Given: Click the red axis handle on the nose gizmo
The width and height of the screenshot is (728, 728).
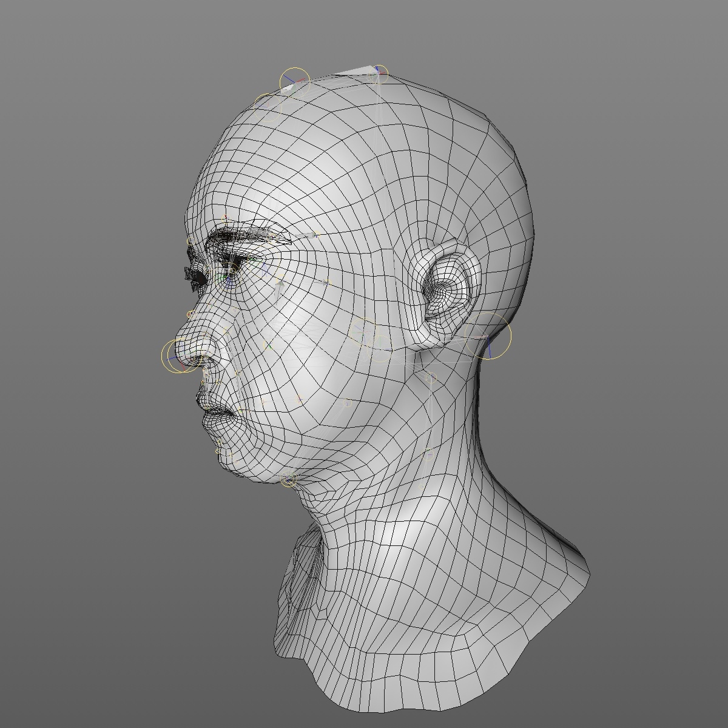Looking at the screenshot, I should pyautogui.click(x=184, y=367).
